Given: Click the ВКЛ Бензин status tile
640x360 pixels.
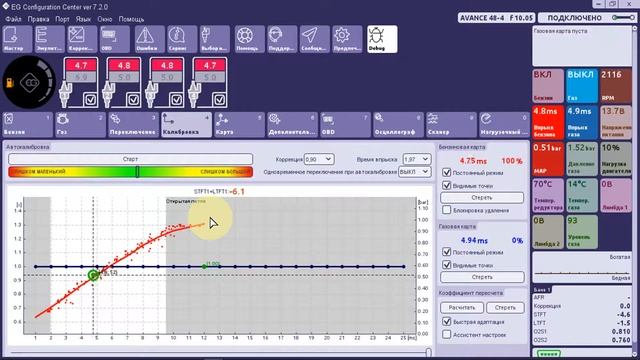Looking at the screenshot, I should [x=548, y=86].
